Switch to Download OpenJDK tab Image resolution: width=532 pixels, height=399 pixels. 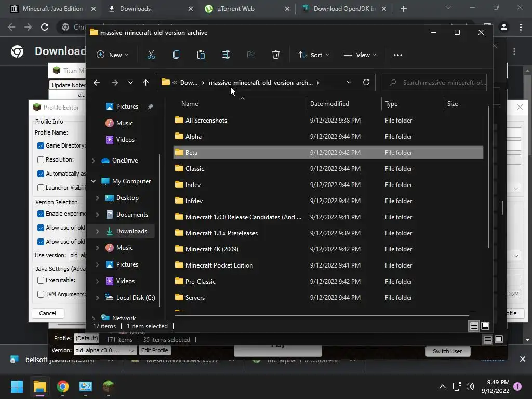click(x=344, y=9)
